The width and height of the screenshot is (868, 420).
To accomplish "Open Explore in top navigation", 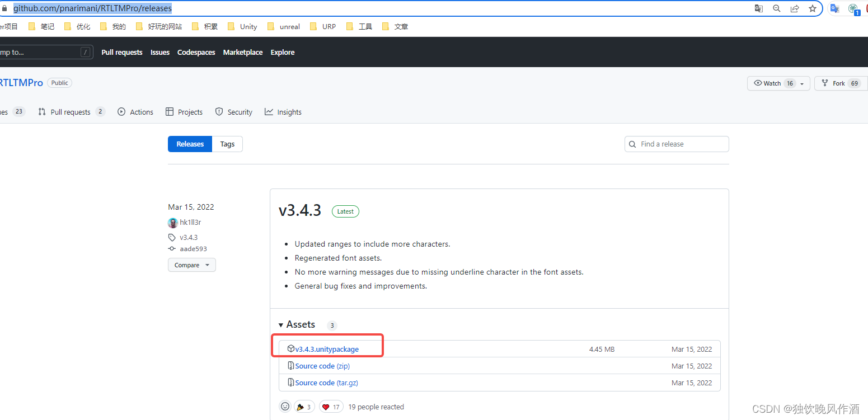I will point(283,52).
